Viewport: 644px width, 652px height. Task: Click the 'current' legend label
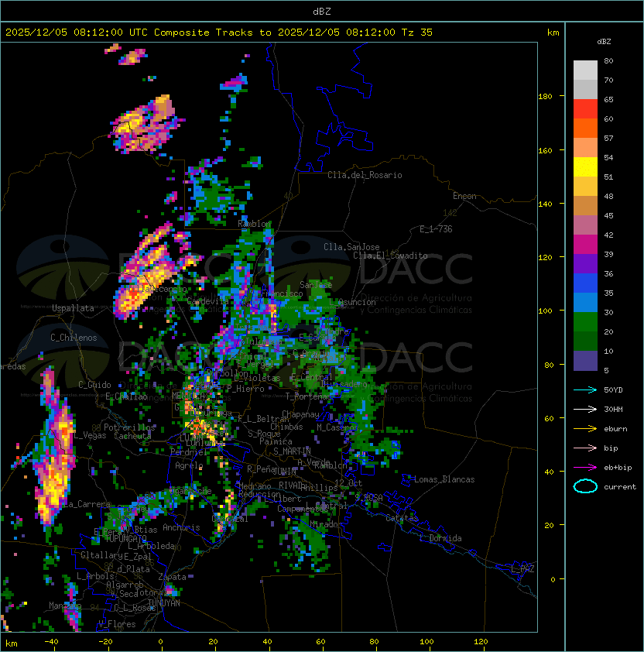point(620,487)
